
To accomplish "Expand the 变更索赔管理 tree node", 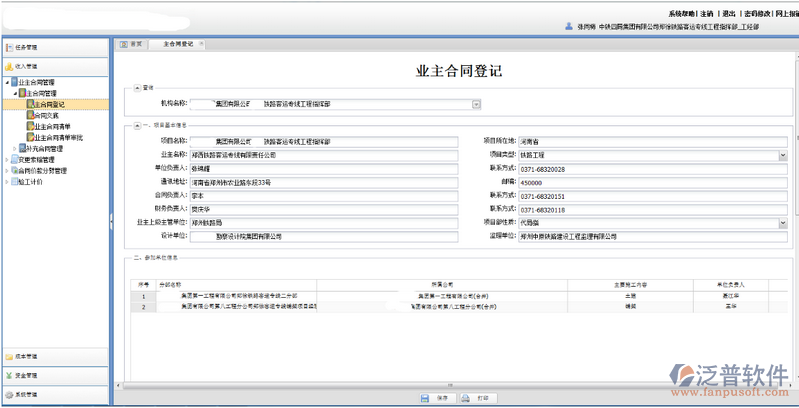I will click(x=7, y=159).
